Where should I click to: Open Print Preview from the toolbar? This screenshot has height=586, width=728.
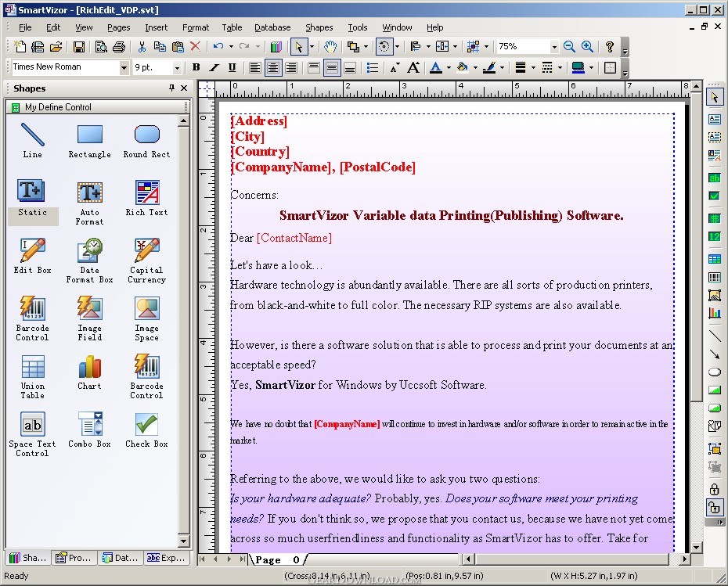pyautogui.click(x=101, y=46)
